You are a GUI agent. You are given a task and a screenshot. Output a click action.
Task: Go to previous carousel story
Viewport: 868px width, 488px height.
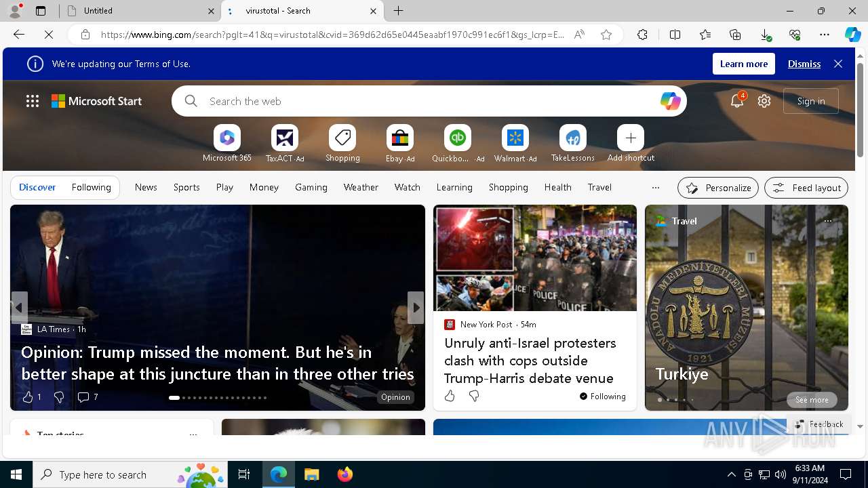pyautogui.click(x=19, y=308)
